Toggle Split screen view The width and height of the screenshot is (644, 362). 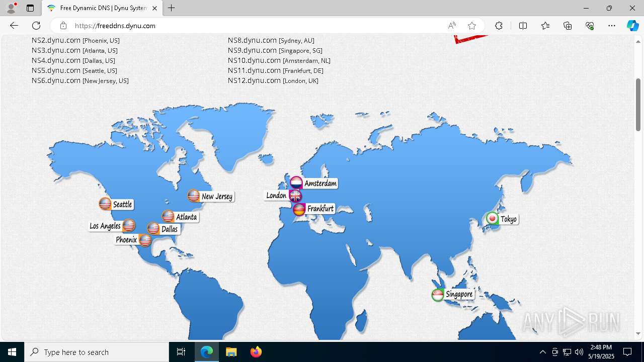click(x=523, y=26)
